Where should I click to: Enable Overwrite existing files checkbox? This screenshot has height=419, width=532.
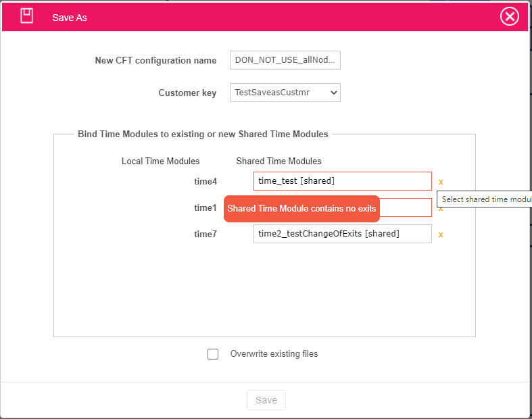click(213, 354)
